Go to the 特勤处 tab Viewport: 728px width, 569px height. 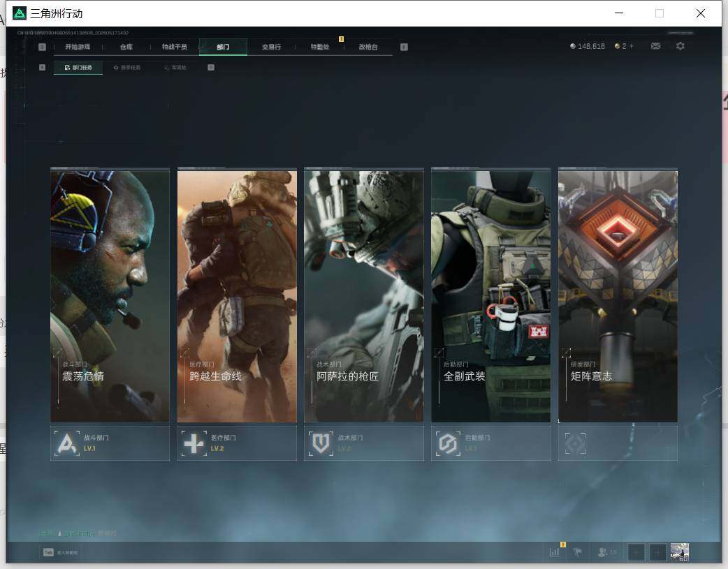pyautogui.click(x=320, y=47)
